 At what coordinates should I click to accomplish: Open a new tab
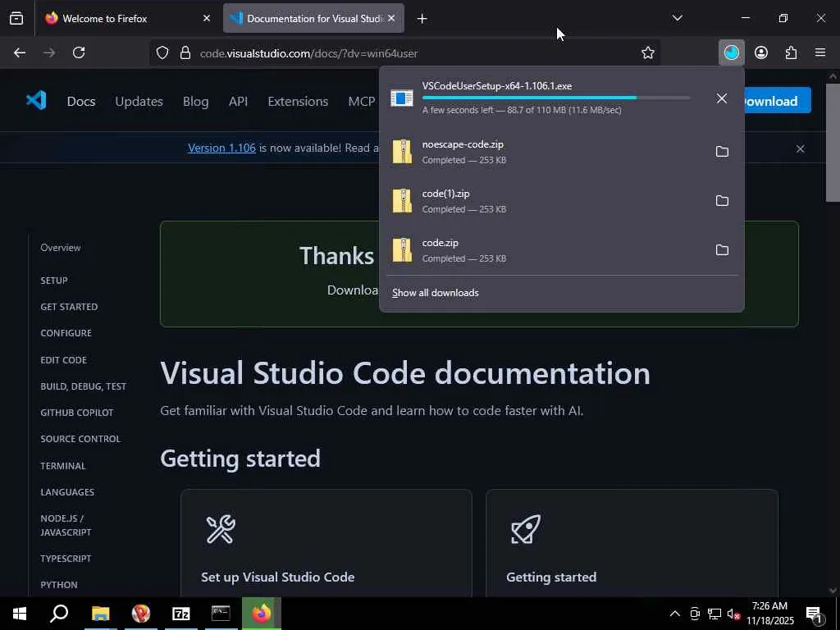click(422, 19)
